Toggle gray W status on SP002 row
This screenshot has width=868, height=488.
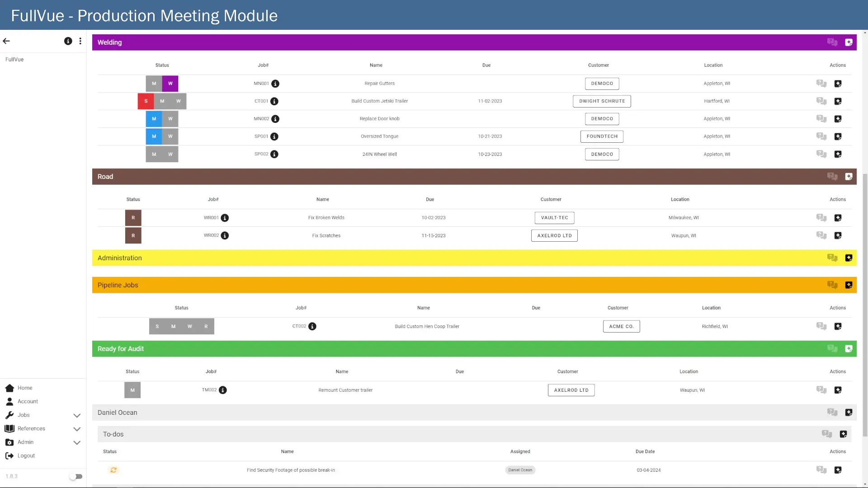(x=170, y=154)
